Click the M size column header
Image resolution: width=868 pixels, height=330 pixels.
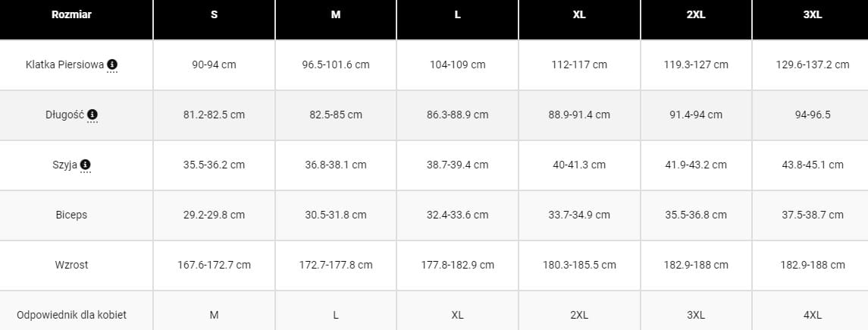(336, 15)
